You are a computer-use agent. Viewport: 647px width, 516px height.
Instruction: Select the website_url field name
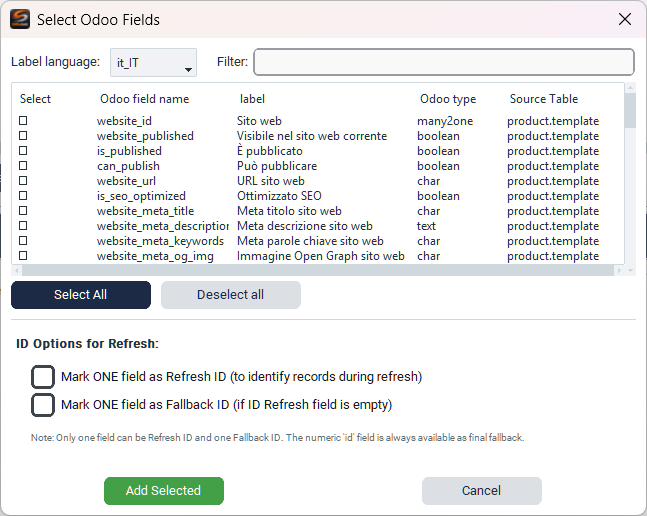click(x=126, y=181)
